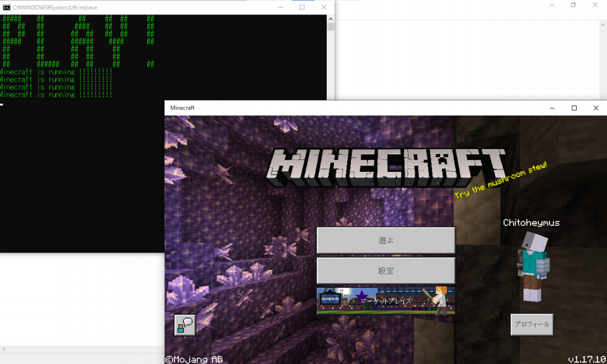Close the Minecraft window

tap(596, 108)
